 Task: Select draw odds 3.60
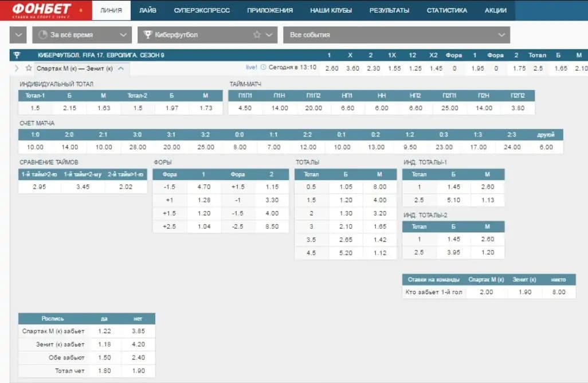pyautogui.click(x=352, y=69)
